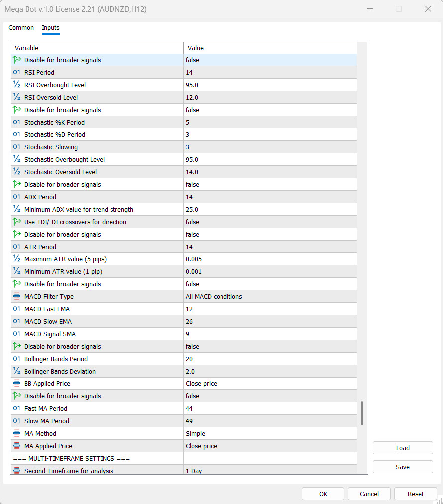Image resolution: width=443 pixels, height=504 pixels.
Task: Switch to the Common tab
Action: 21,28
